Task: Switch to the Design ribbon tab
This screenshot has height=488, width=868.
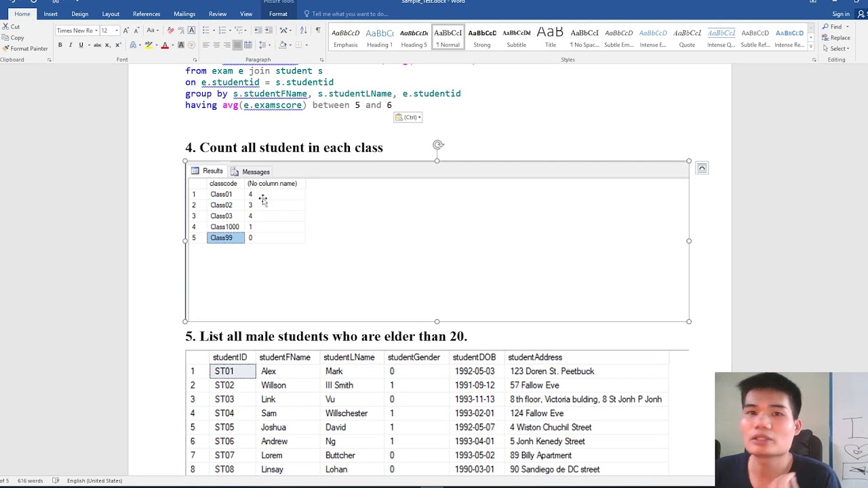Action: [x=80, y=14]
